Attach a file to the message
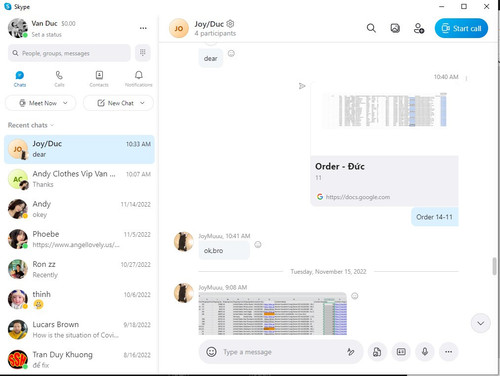The width and height of the screenshot is (500, 376). 377,352
